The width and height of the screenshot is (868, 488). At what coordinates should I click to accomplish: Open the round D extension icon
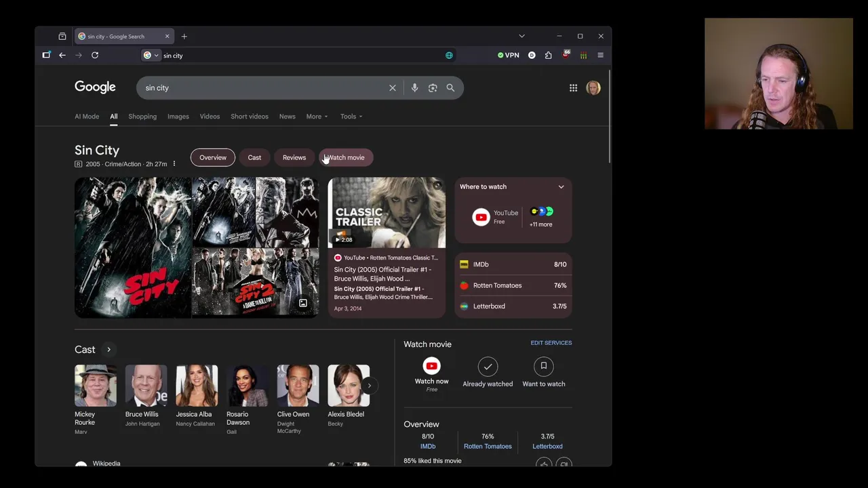coord(532,56)
